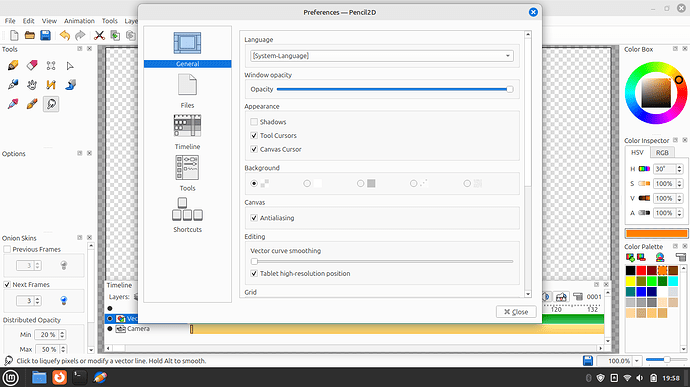Viewport: 690px width, 387px height.
Task: Pick the Move arrow tool
Action: point(70,66)
